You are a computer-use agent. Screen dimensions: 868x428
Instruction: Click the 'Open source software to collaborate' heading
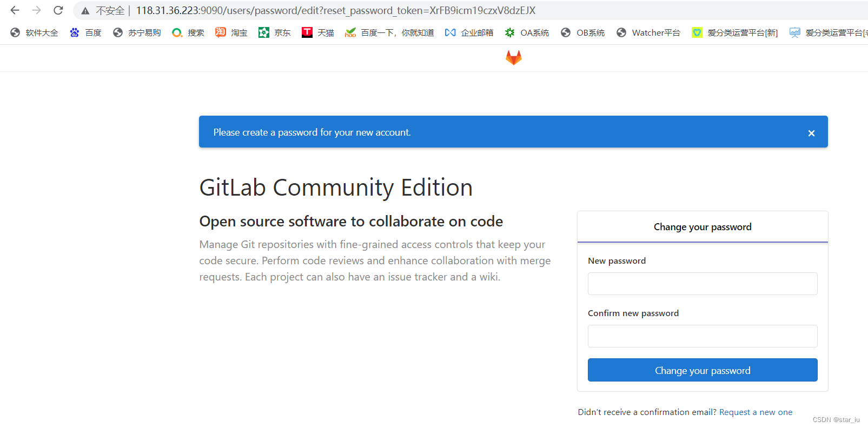tap(351, 222)
